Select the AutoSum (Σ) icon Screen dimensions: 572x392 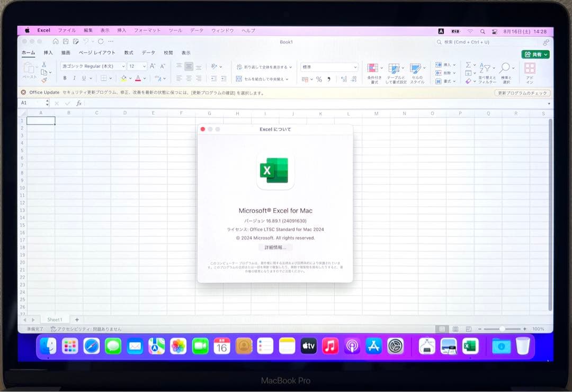(x=469, y=64)
